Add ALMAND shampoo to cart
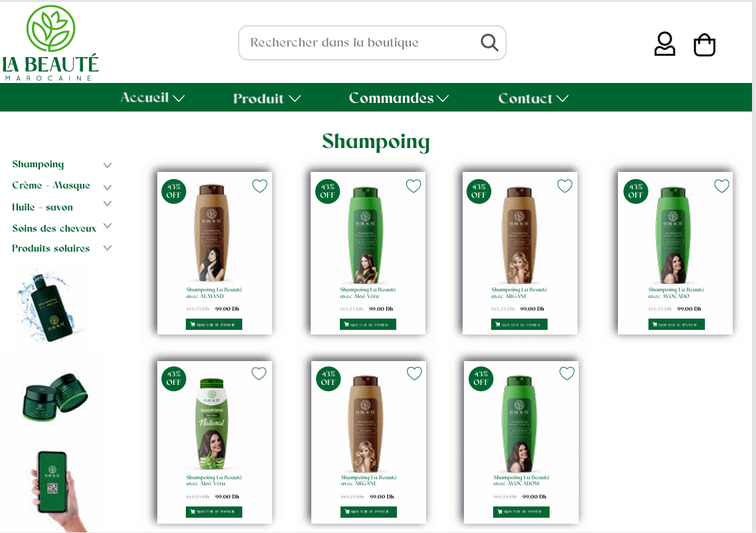Screen dimensions: 756x533 tap(214, 324)
